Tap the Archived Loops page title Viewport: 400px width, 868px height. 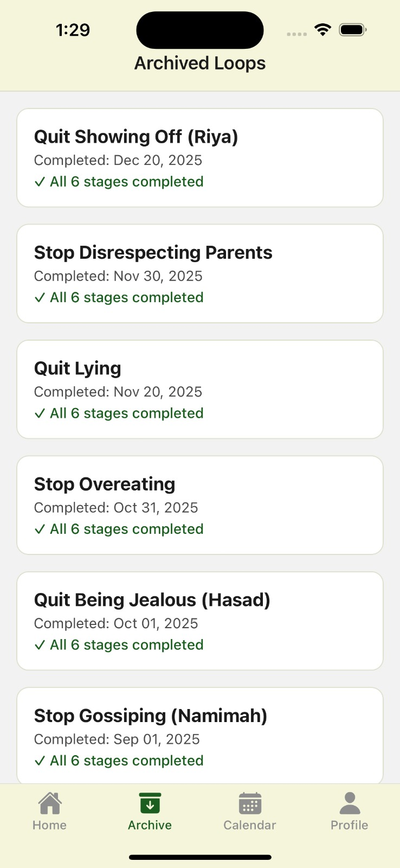click(x=200, y=63)
